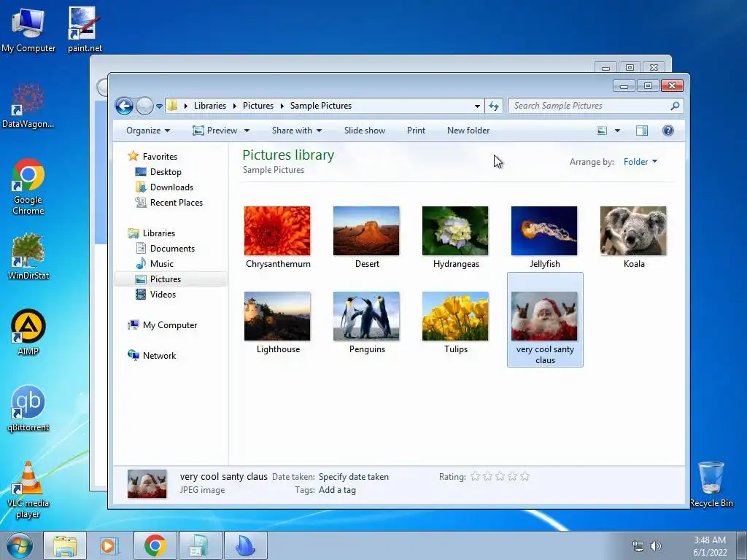This screenshot has height=560, width=747.
Task: Toggle the preview pane
Action: tap(642, 131)
